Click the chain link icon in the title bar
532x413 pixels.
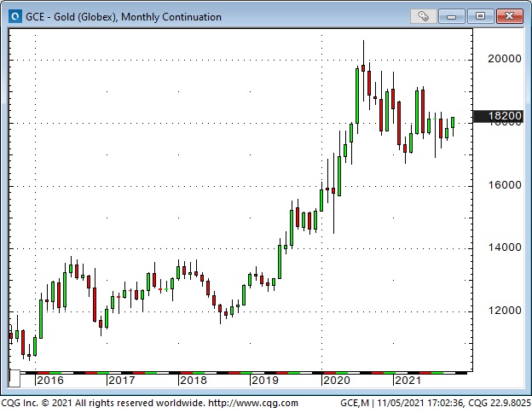(423, 16)
